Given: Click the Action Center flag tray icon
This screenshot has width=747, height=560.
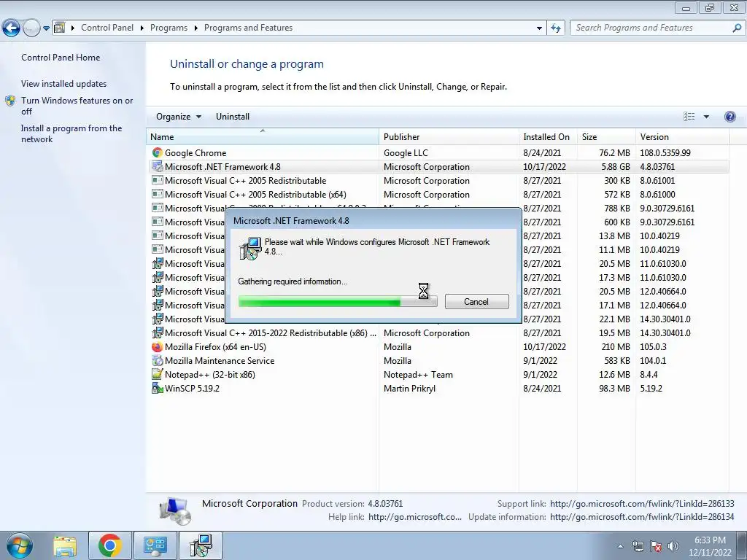Looking at the screenshot, I should click(x=656, y=546).
